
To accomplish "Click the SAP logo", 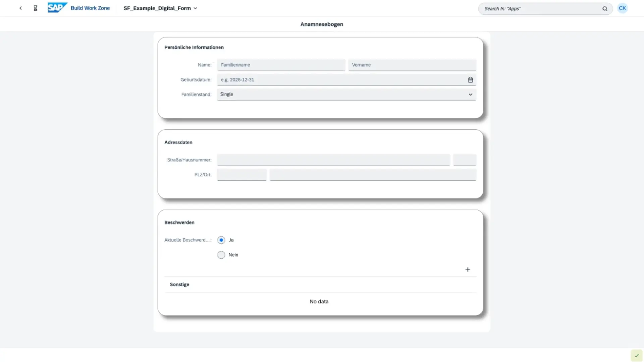I will click(57, 8).
